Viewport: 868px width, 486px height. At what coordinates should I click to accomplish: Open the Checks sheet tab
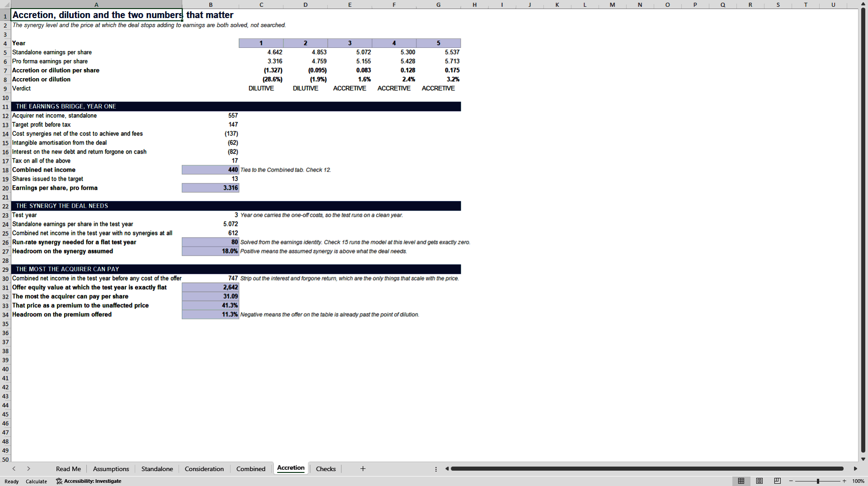[325, 469]
